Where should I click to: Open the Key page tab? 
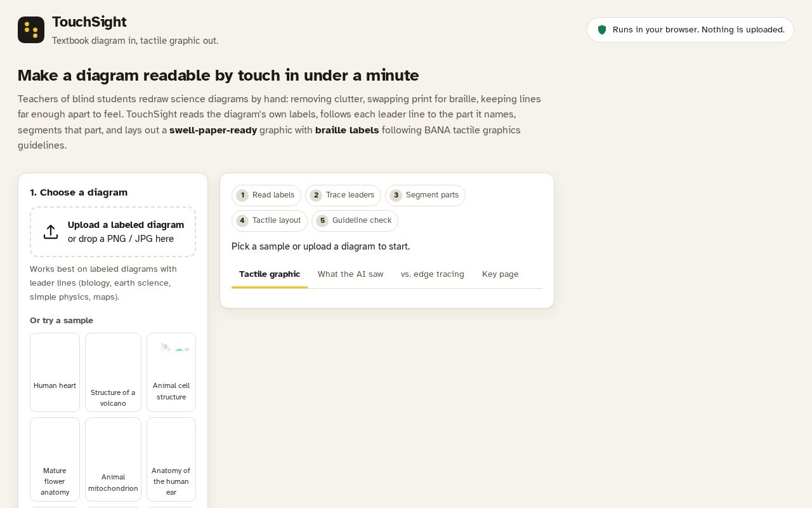tap(501, 274)
